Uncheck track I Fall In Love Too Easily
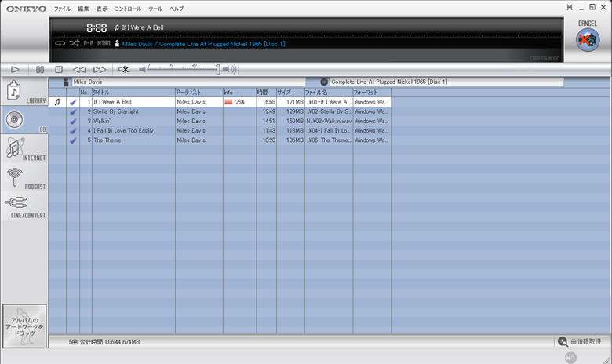 [73, 131]
